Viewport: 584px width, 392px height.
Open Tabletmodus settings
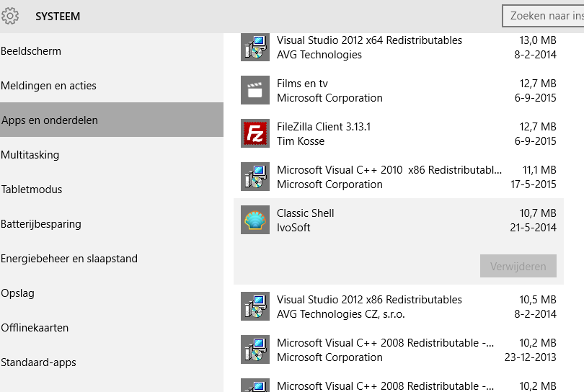click(x=112, y=189)
